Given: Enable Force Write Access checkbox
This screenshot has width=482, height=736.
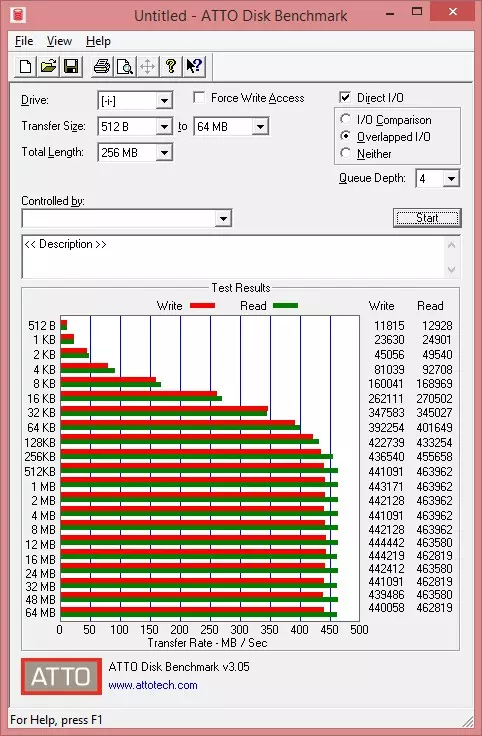Looking at the screenshot, I should (x=199, y=97).
